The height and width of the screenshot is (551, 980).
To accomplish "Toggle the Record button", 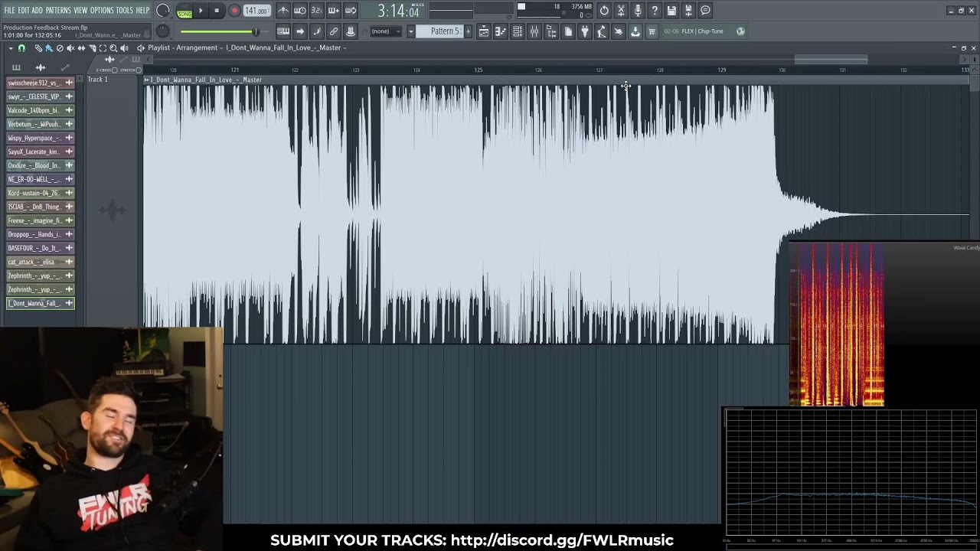I will tap(234, 11).
